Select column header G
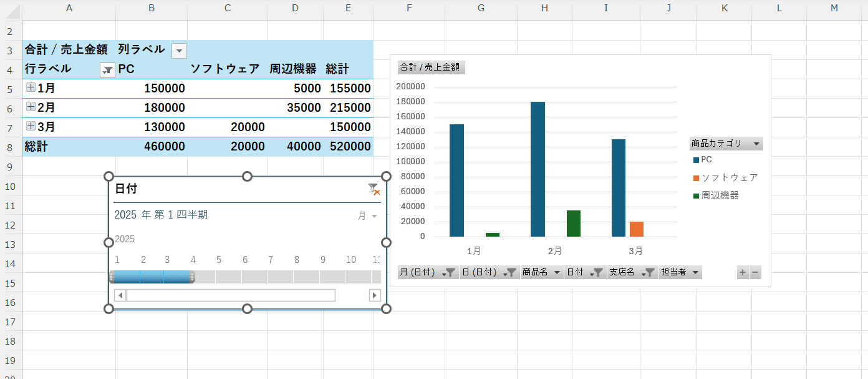The image size is (868, 379). (x=481, y=8)
